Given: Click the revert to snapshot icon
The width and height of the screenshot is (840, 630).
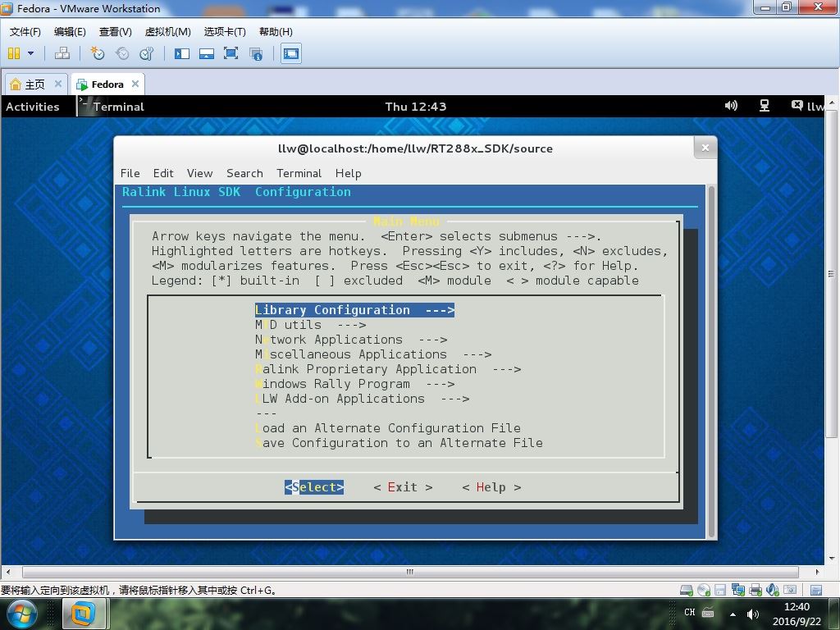Looking at the screenshot, I should 122,53.
